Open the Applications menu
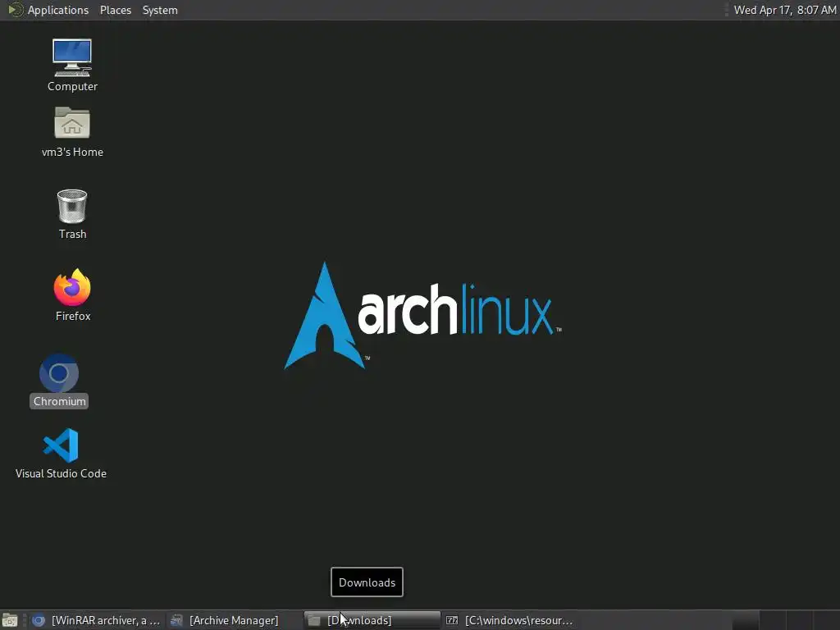 (x=58, y=10)
